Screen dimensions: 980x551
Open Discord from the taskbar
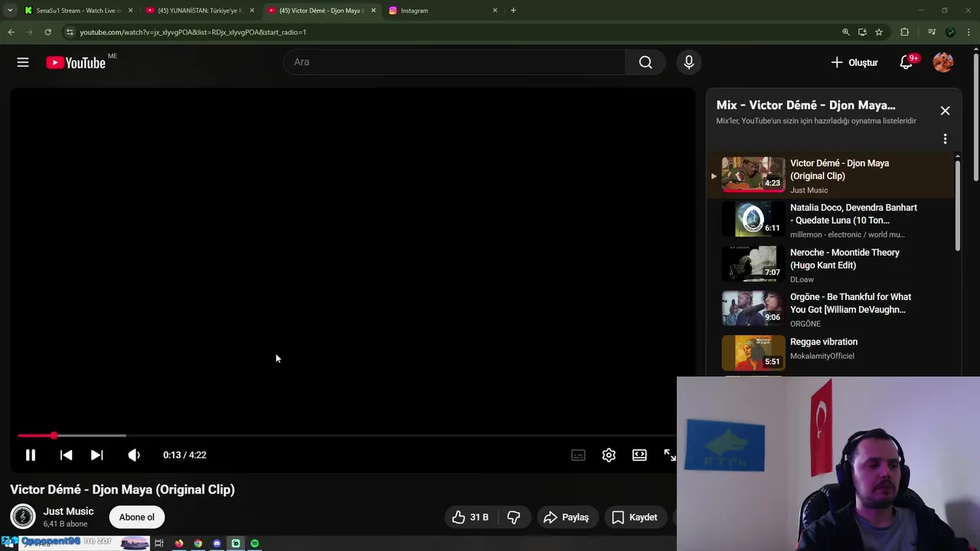coord(217,543)
